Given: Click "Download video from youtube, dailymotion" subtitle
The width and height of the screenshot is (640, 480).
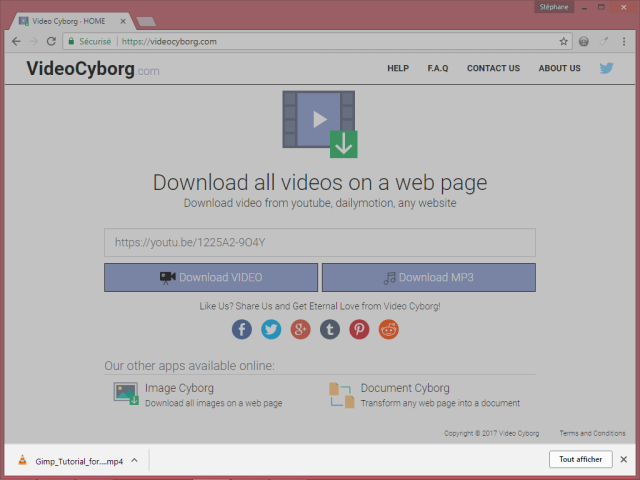Looking at the screenshot, I should [320, 203].
